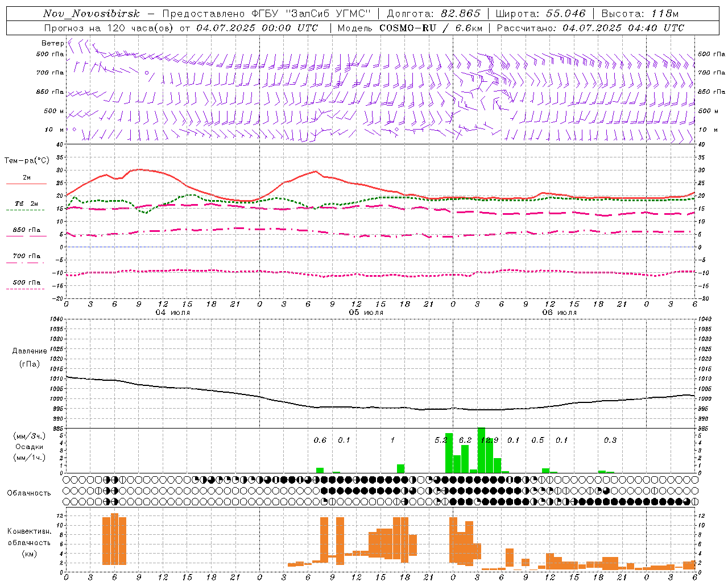Click the '2м' red line legend entry
The height and width of the screenshot is (582, 728).
point(27,177)
